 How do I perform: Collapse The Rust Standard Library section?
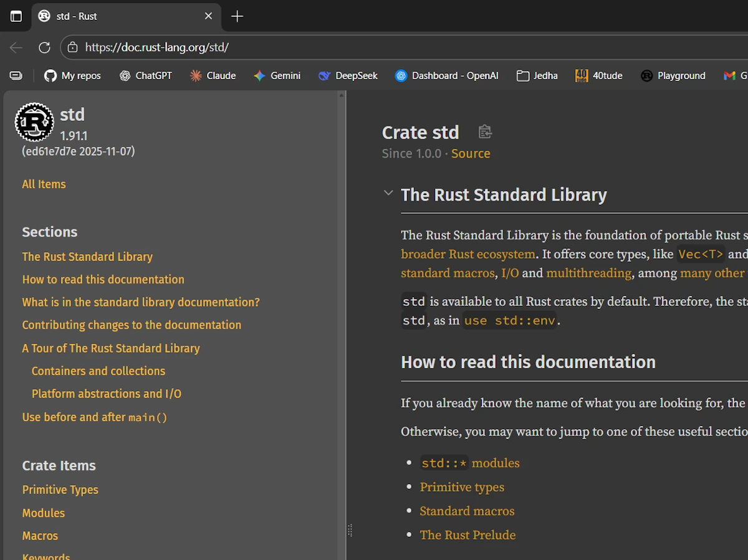[388, 193]
